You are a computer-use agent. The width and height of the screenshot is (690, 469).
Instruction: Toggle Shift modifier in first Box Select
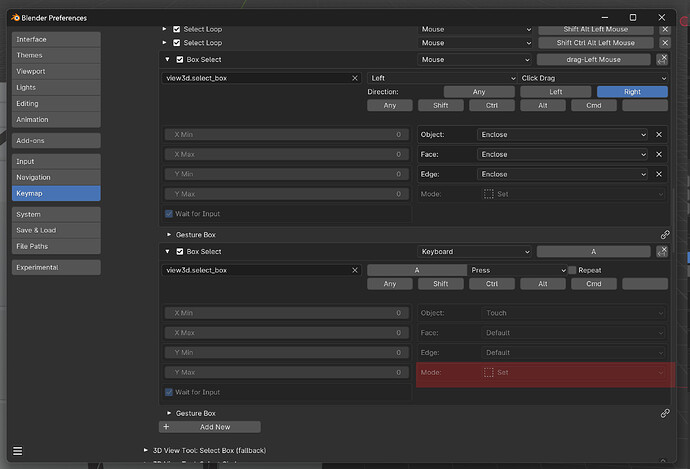tap(440, 105)
